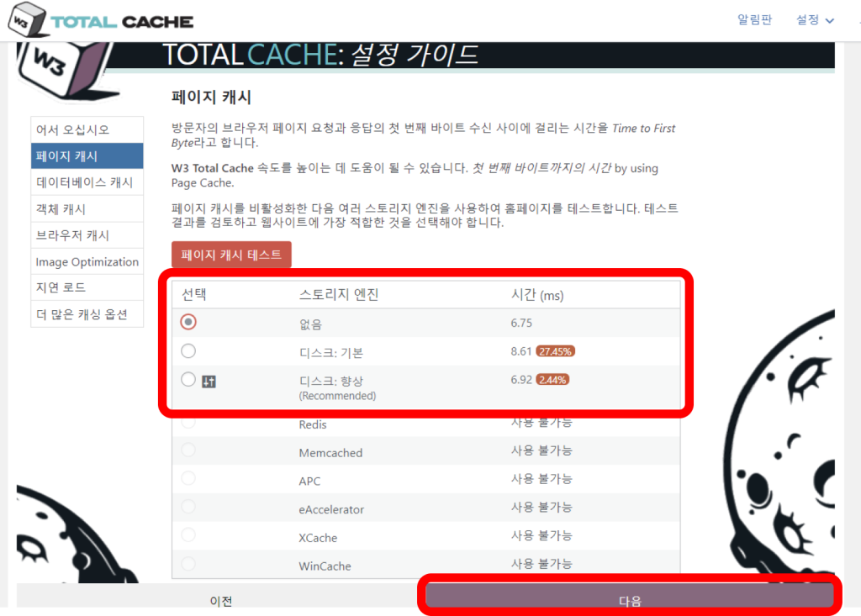Go to the 어서 오십시오 step
The width and height of the screenshot is (861, 616).
(87, 129)
